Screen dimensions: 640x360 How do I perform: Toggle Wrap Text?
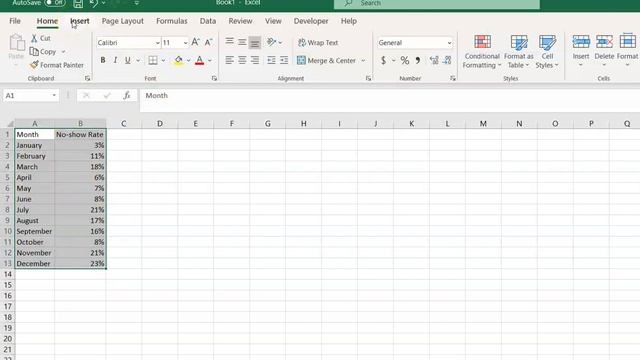click(318, 42)
